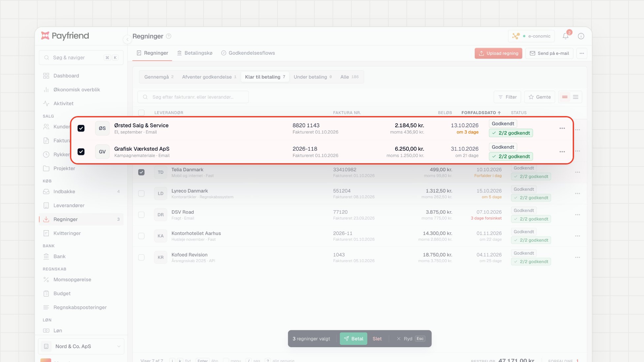The height and width of the screenshot is (362, 644).
Task: Click the Søg & naviger search box
Action: point(81,58)
